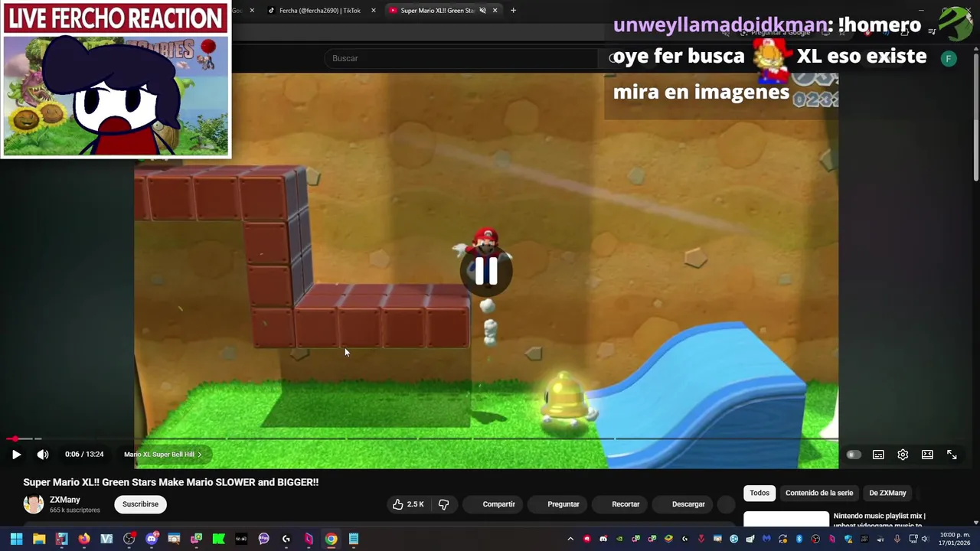Image resolution: width=980 pixels, height=551 pixels.
Task: Open the Windows Start menu
Action: click(16, 539)
